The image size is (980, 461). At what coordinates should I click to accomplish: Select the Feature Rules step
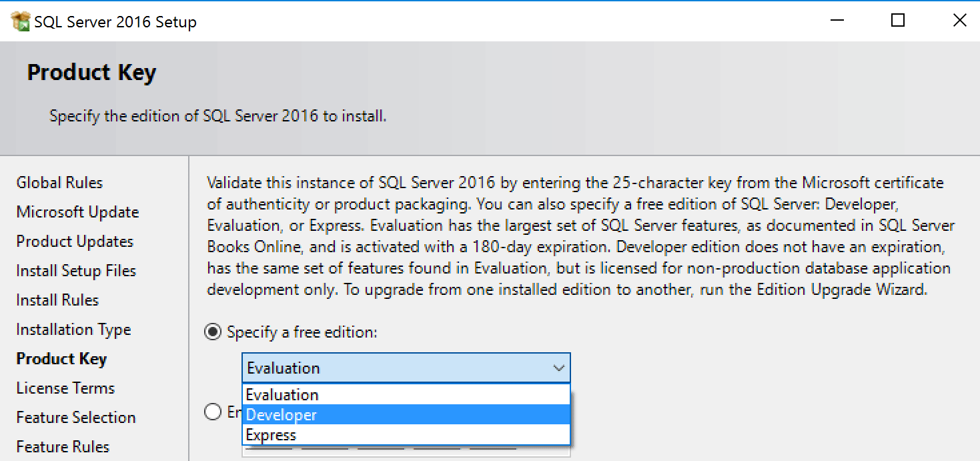pos(63,447)
